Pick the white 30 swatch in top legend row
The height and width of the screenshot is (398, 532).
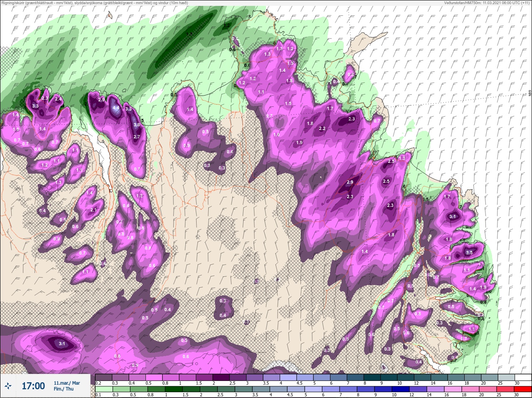(522, 378)
